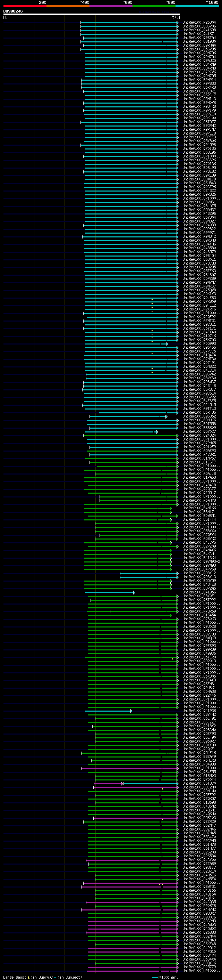Select hit label UniRef100_A7PHX5

(199, 443)
